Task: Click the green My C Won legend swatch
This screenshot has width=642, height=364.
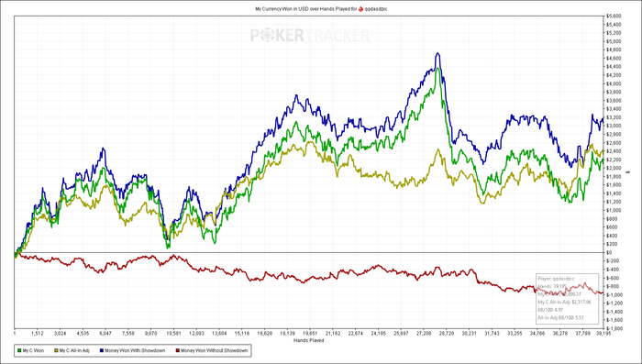Action: [19, 351]
